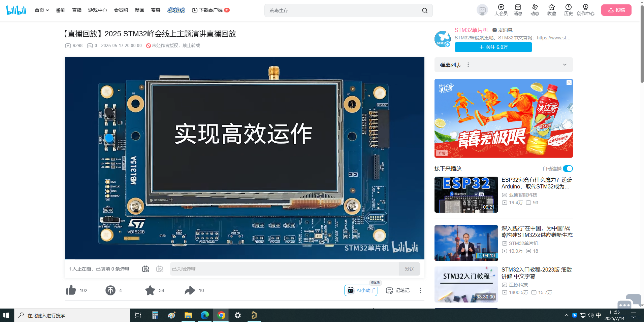Click the 04:13 Shanghai skyline thumbnail
644x322 pixels.
click(x=466, y=243)
